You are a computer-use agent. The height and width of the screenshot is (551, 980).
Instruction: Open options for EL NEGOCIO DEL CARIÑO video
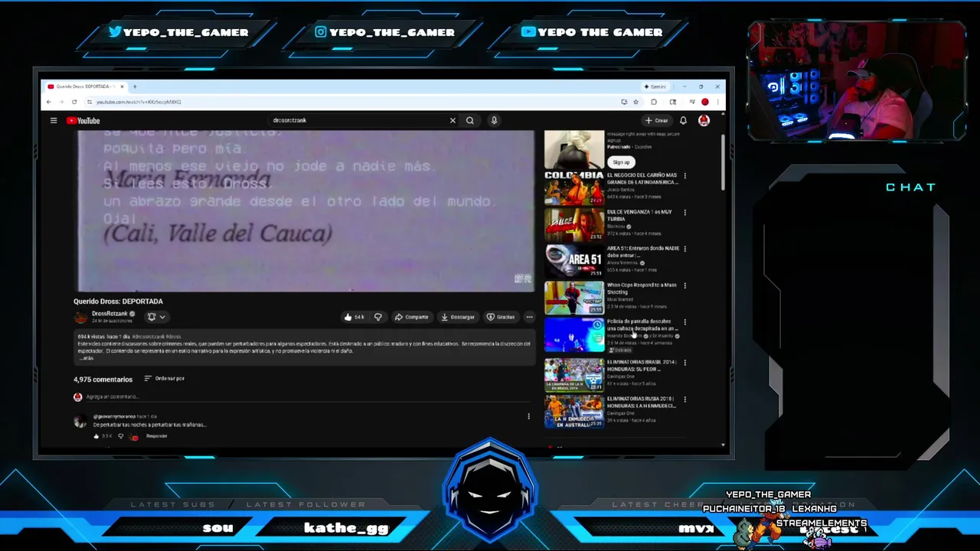point(684,176)
